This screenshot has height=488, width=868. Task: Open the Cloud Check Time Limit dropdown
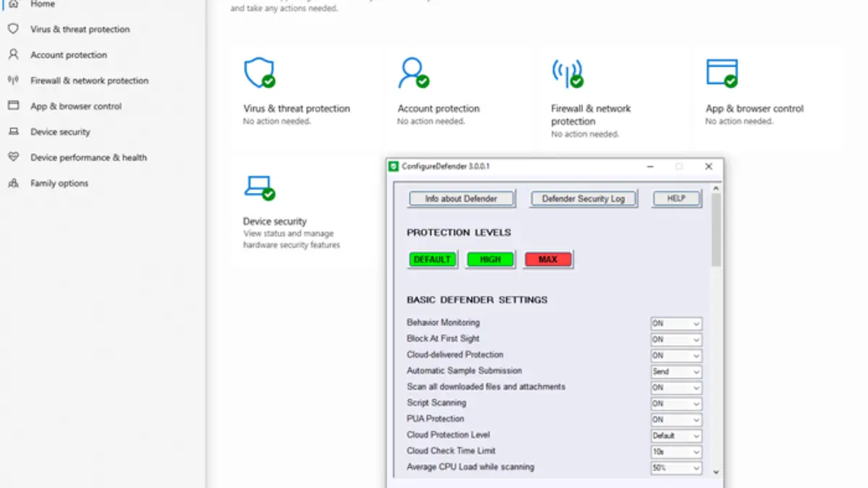[676, 452]
